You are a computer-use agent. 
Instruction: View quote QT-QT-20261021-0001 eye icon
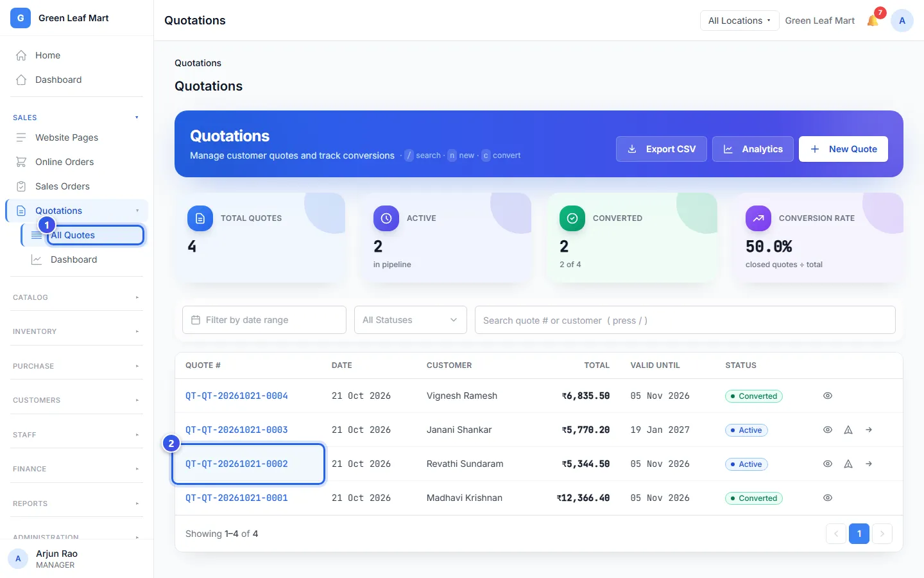tap(828, 498)
